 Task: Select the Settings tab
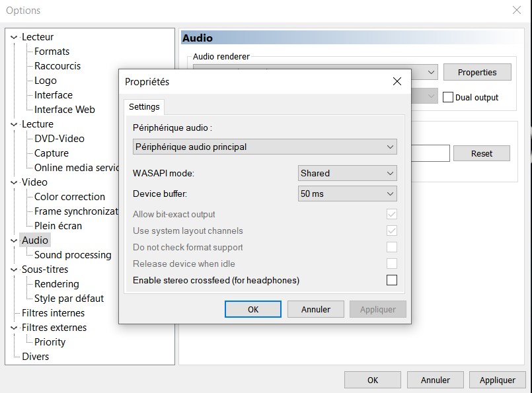144,107
